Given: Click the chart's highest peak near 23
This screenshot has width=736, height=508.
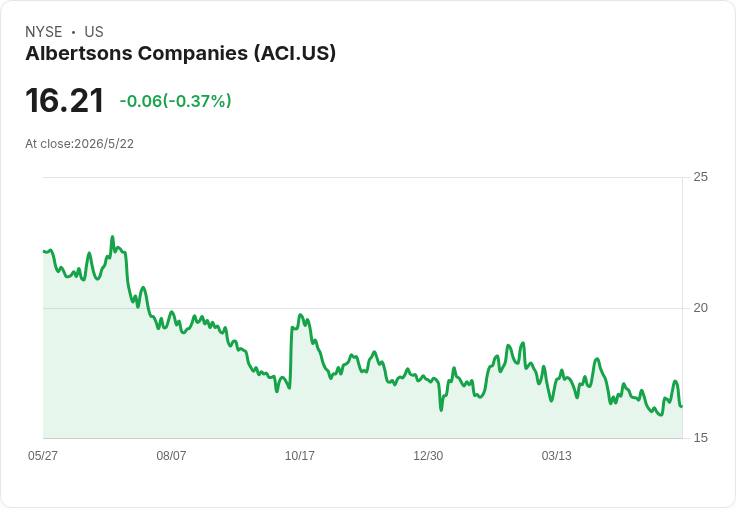Looking at the screenshot, I should coord(112,237).
